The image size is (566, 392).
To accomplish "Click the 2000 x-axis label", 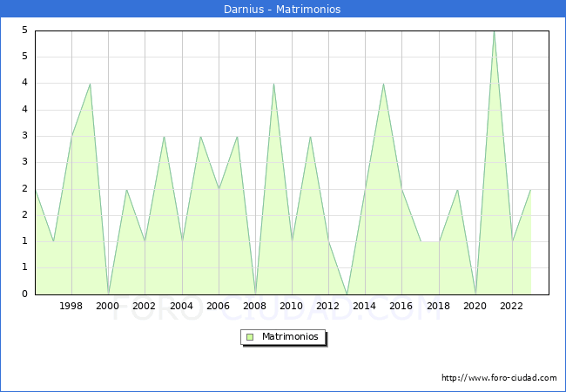I will tap(107, 306).
